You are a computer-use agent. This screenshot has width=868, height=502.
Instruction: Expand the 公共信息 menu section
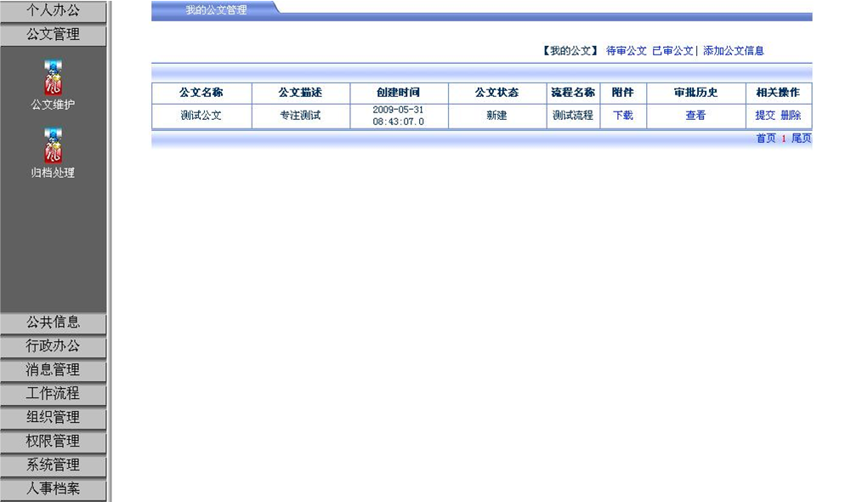pyautogui.click(x=54, y=322)
